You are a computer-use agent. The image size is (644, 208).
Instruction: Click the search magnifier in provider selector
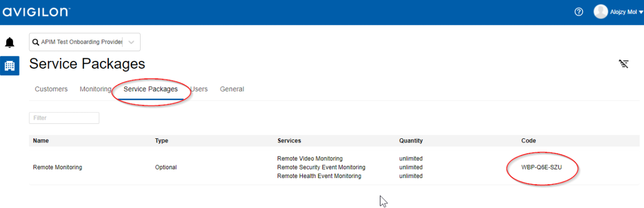pyautogui.click(x=36, y=42)
